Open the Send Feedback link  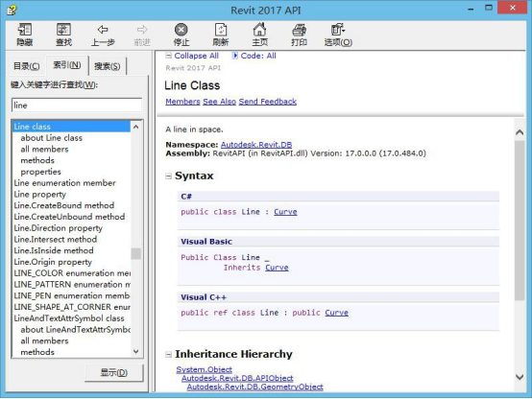click(267, 102)
